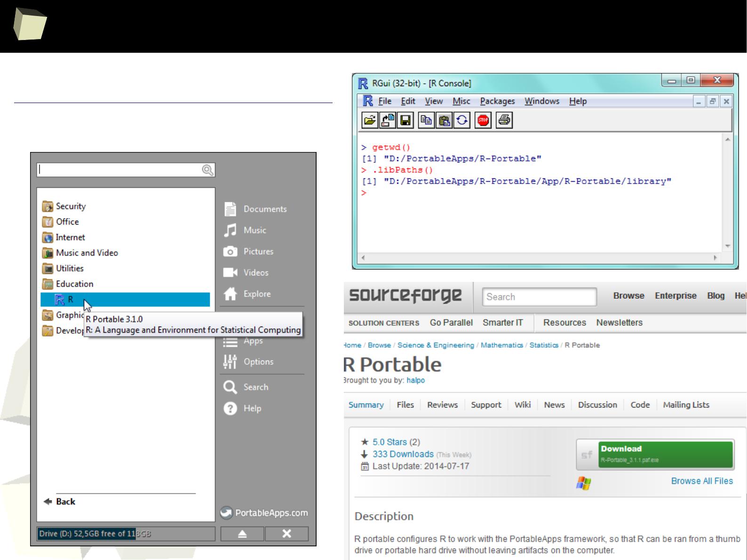
Task: Stop current computation with STOP icon
Action: tap(483, 120)
